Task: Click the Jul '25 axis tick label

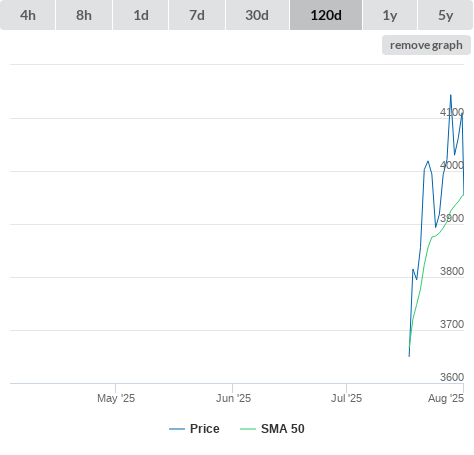Action: (346, 398)
